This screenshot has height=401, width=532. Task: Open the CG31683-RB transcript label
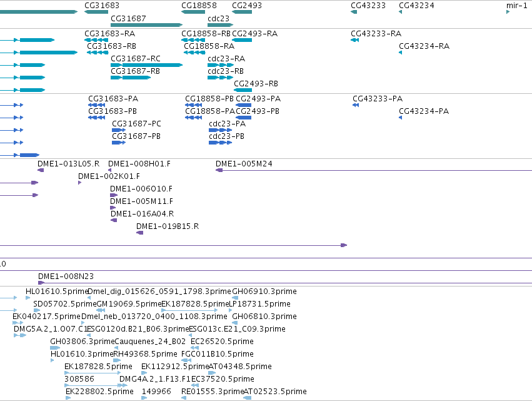[112, 46]
